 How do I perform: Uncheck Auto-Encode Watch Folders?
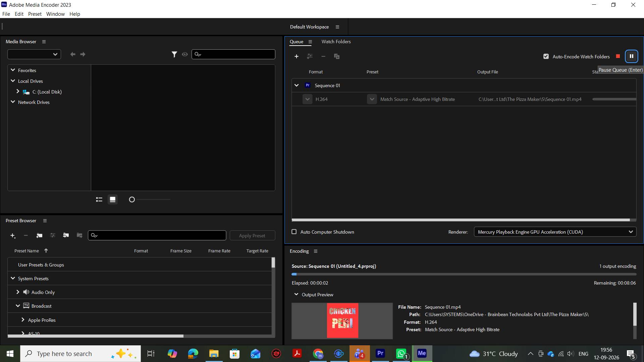point(546,56)
